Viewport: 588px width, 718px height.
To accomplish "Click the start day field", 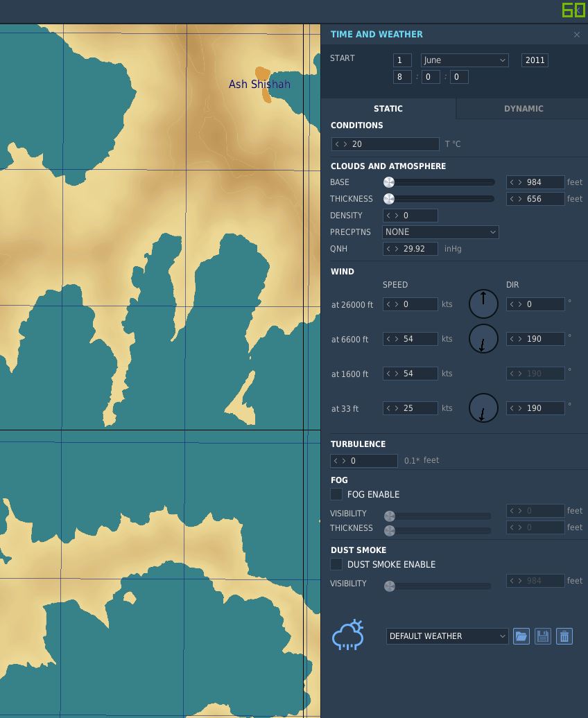I will point(402,60).
